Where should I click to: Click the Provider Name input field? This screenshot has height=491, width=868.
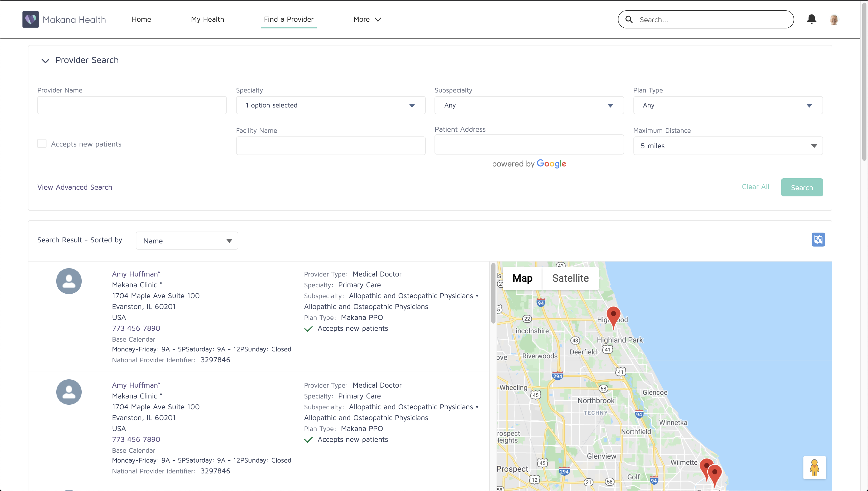(132, 105)
